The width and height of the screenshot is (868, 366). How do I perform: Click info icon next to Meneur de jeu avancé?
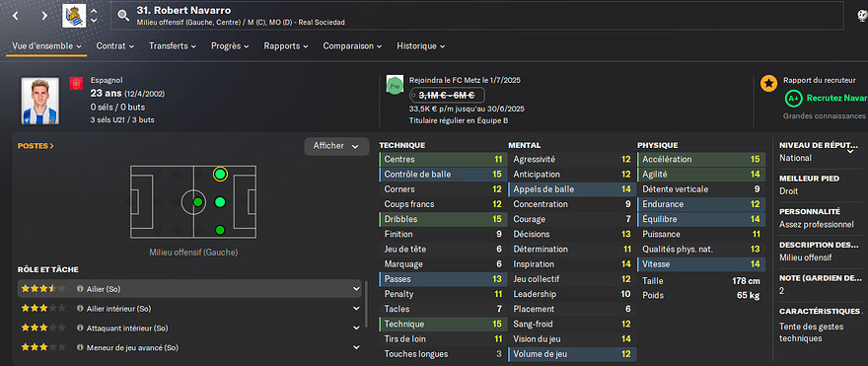point(80,347)
